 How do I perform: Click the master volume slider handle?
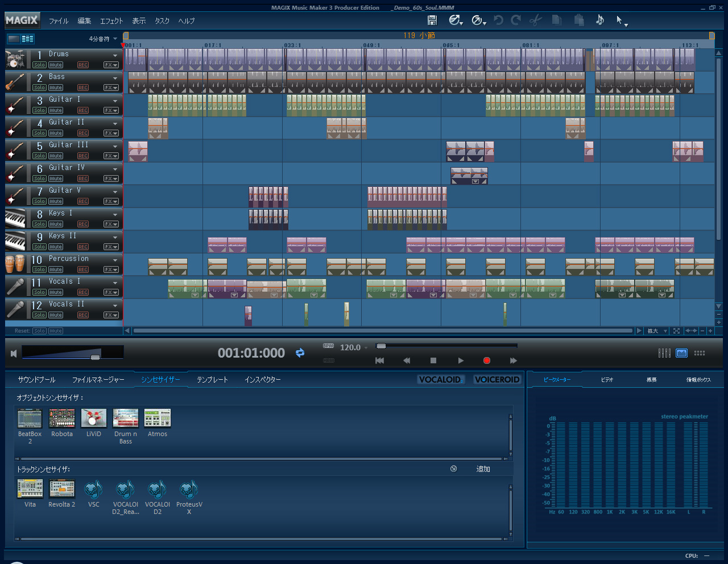click(x=96, y=357)
